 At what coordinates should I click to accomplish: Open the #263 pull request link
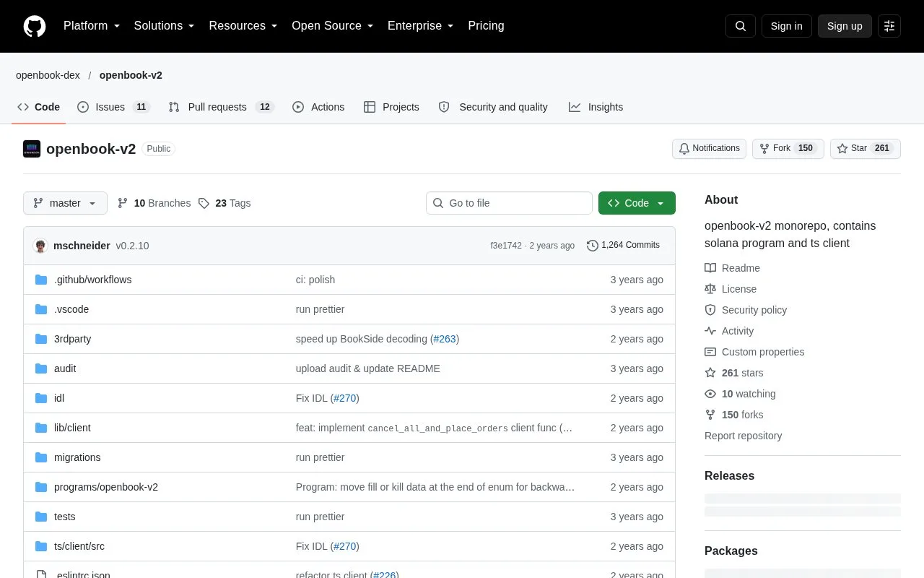click(445, 339)
